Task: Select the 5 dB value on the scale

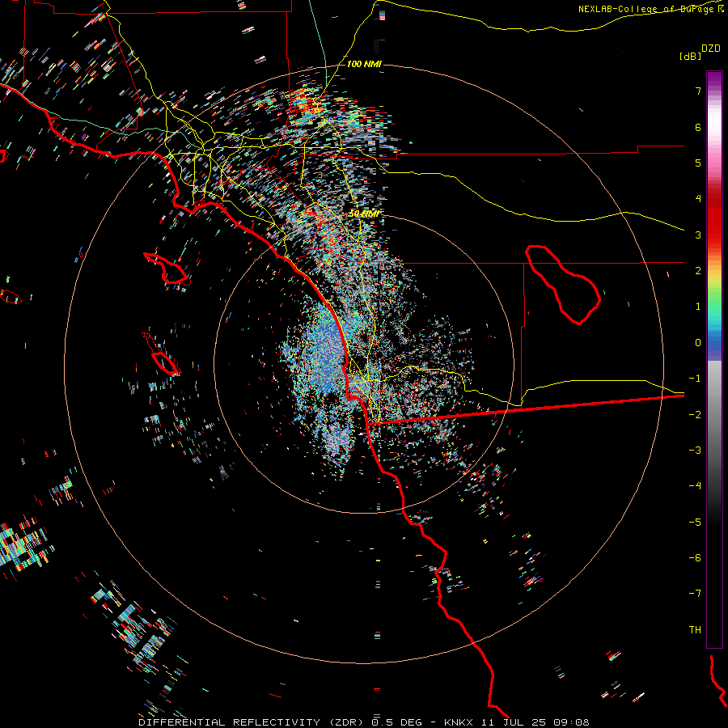Action: pos(698,163)
